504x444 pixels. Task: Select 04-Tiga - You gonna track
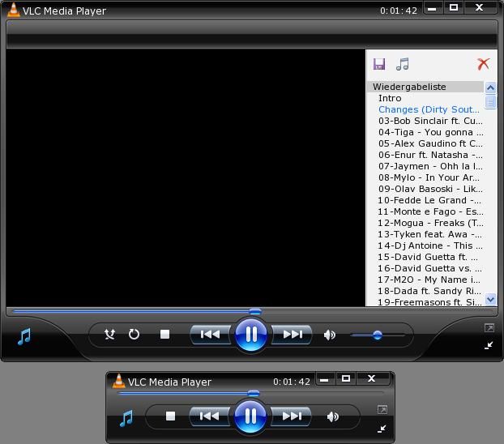431,132
